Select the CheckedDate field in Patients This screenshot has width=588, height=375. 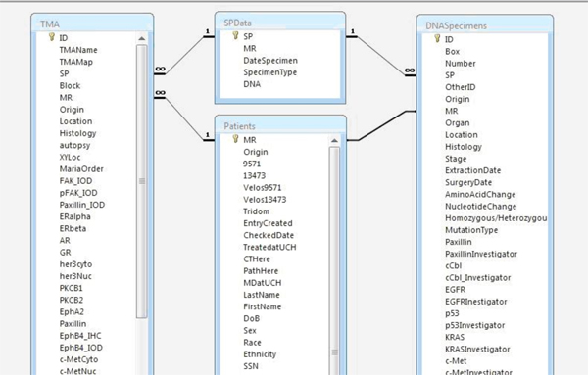click(x=269, y=236)
